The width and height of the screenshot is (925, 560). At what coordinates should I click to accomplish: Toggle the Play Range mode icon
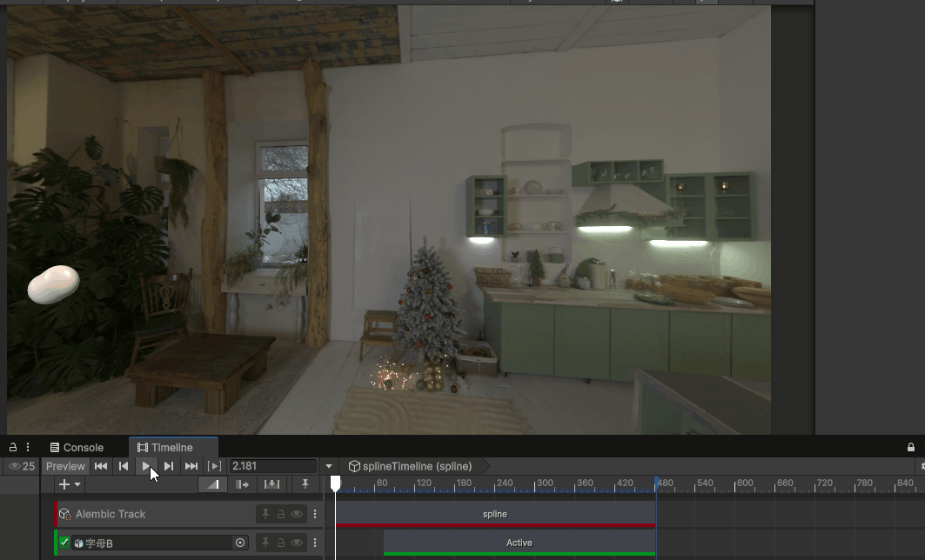214,466
